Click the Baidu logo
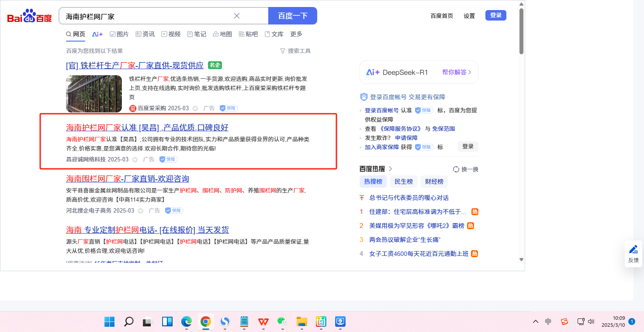 click(29, 16)
